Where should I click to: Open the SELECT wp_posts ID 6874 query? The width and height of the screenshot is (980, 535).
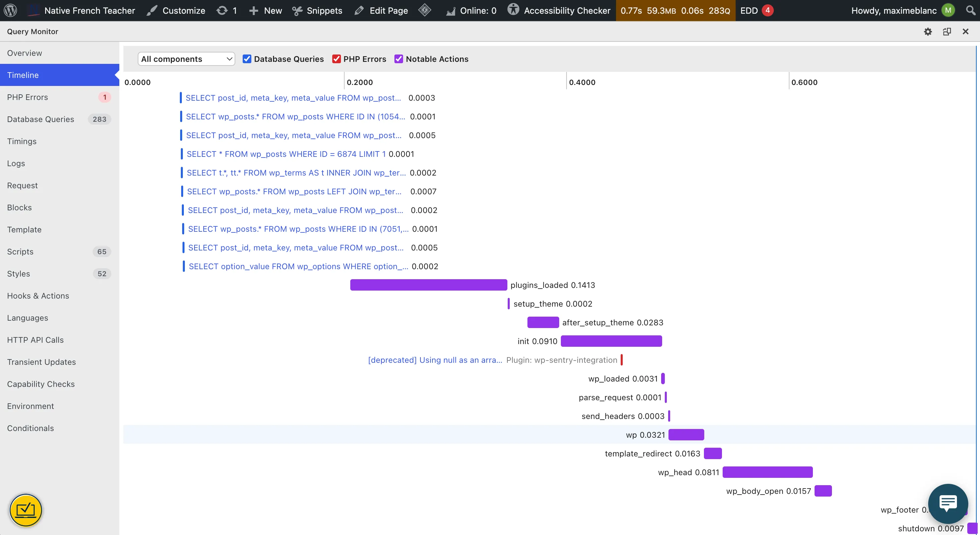tap(286, 154)
